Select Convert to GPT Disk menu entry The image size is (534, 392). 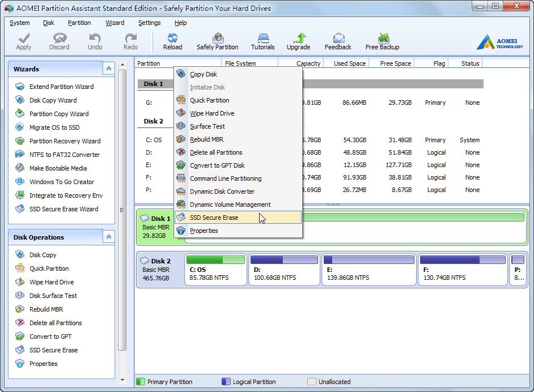click(217, 165)
